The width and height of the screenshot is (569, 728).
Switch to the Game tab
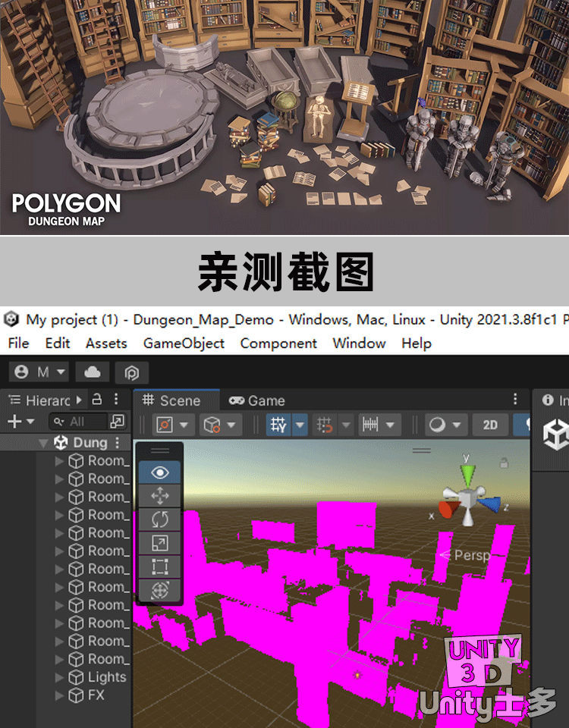pyautogui.click(x=257, y=400)
